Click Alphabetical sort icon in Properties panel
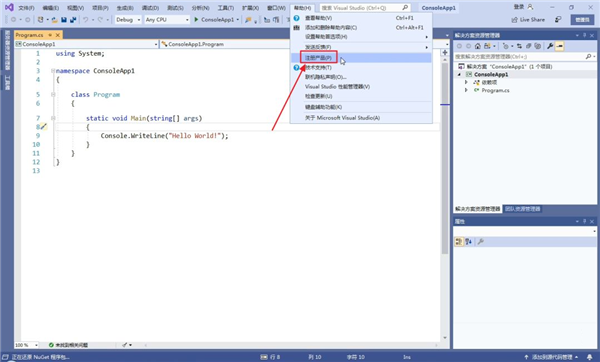 [469, 241]
